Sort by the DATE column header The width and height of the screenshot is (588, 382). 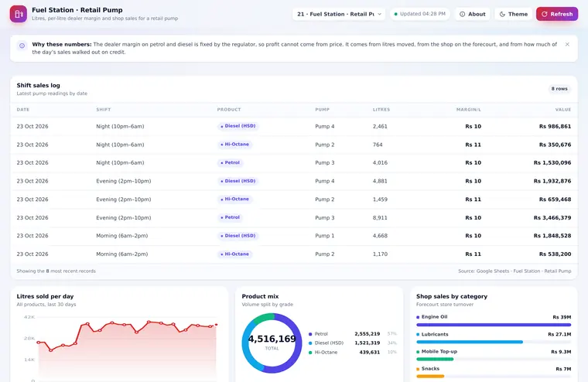point(23,110)
